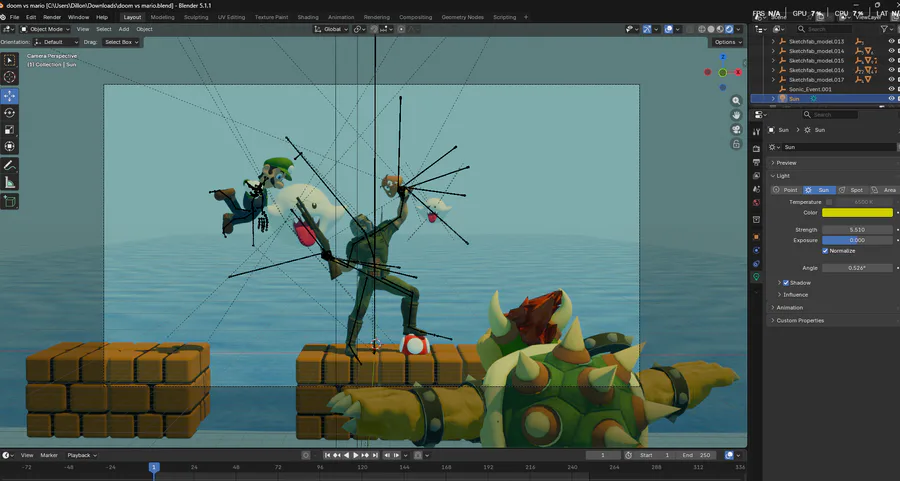Image resolution: width=900 pixels, height=481 pixels.
Task: Open the File menu
Action: click(x=14, y=17)
